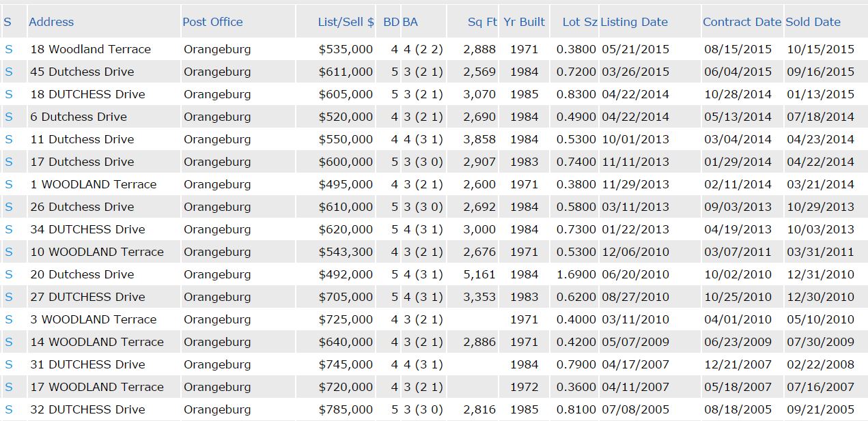Click the Yr Built column header

click(524, 22)
